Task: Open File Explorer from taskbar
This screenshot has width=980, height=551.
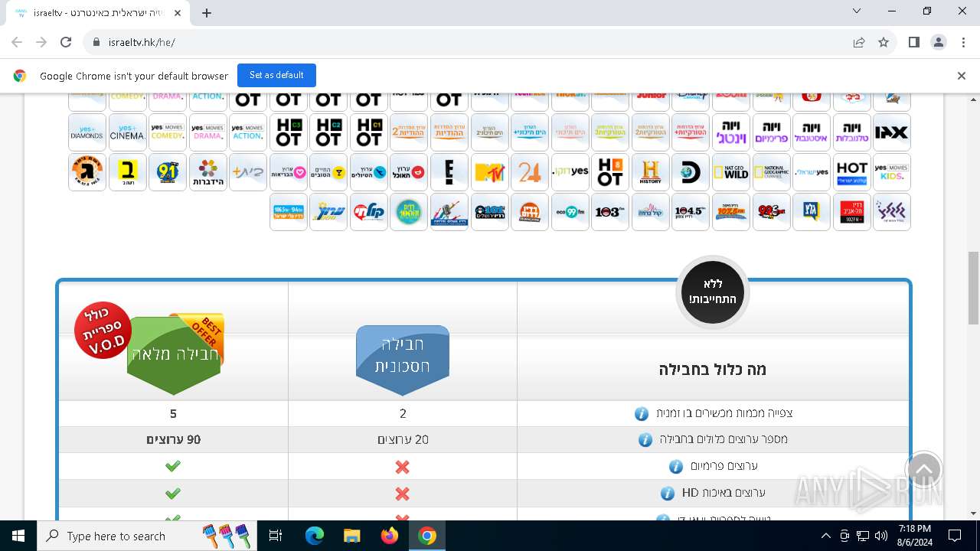Action: pyautogui.click(x=352, y=536)
